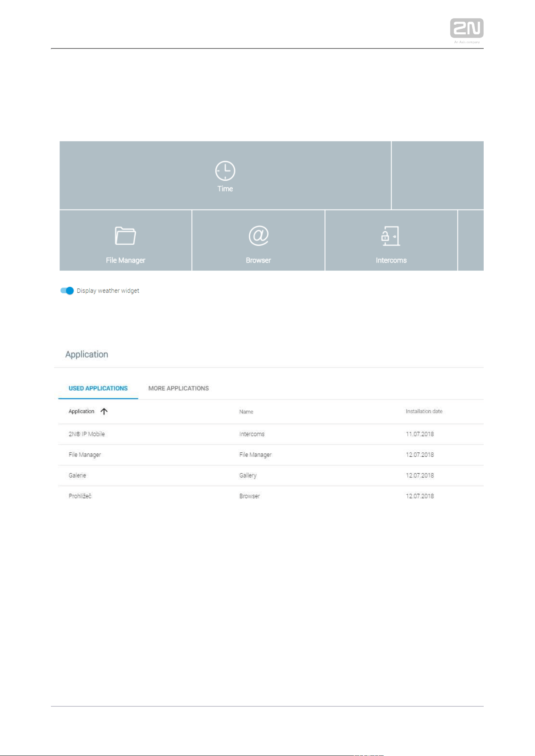Click the Installation date column header
Screen dimensions: 535x756
click(x=424, y=412)
